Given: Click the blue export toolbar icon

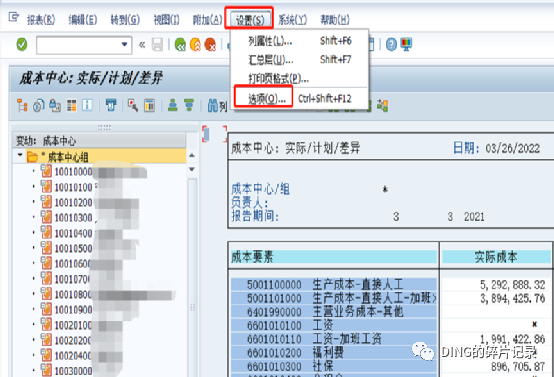Looking at the screenshot, I should [111, 105].
